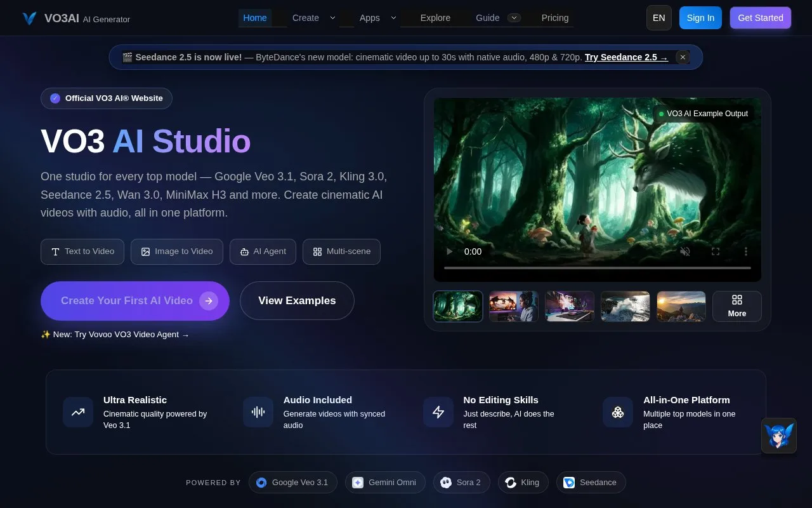Click Create Your First AI Video
This screenshot has height=508, width=812.
[x=135, y=300]
